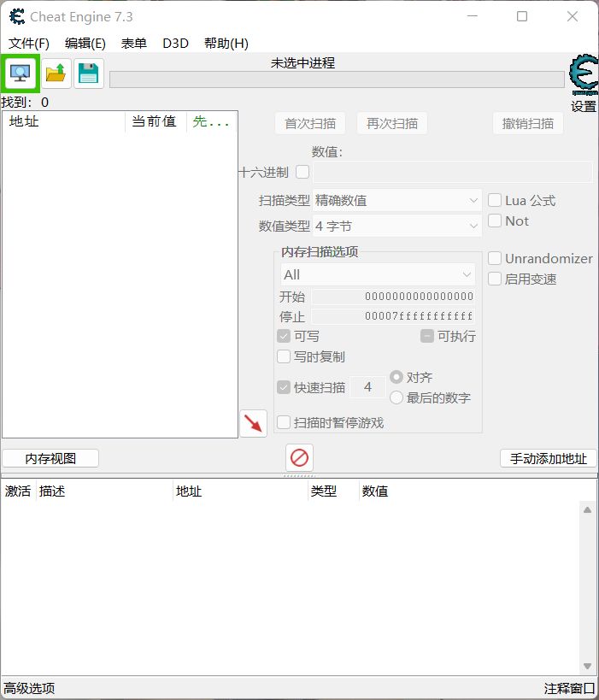Viewport: 599px width, 700px height.
Task: Click the fast scan alignment field showing 4
Action: click(x=367, y=387)
